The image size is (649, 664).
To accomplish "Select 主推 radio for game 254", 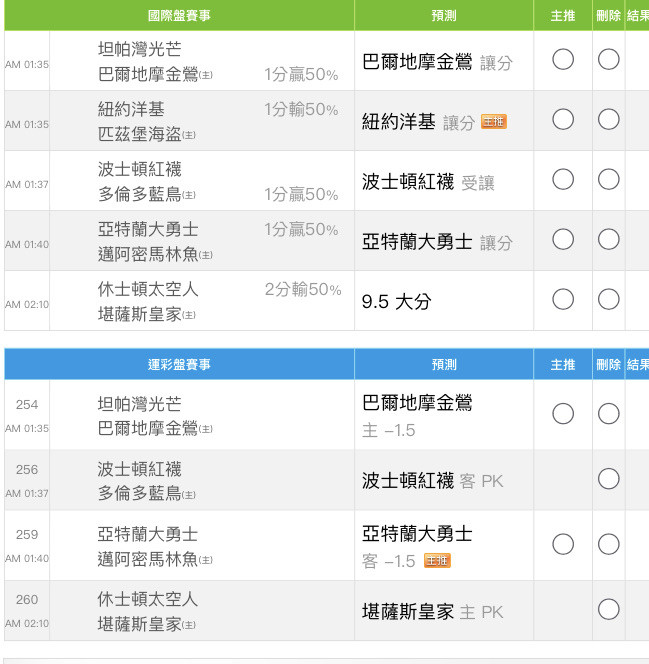I will pyautogui.click(x=563, y=414).
